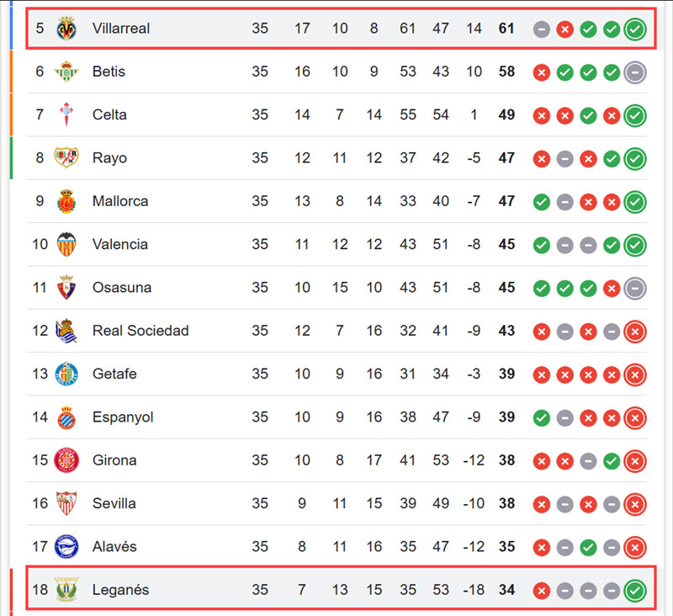Open the Alavés team link
Image resolution: width=673 pixels, height=616 pixels.
coord(114,546)
